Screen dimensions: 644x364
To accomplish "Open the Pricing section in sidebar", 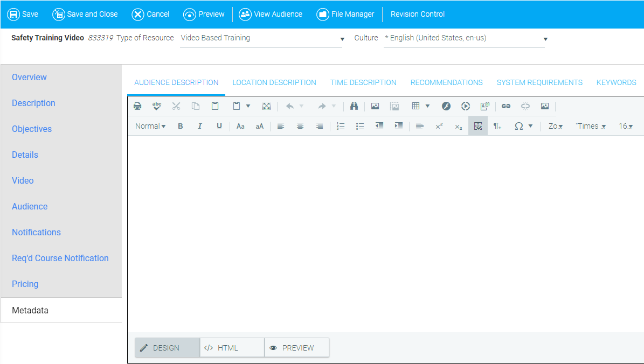I will click(x=25, y=284).
